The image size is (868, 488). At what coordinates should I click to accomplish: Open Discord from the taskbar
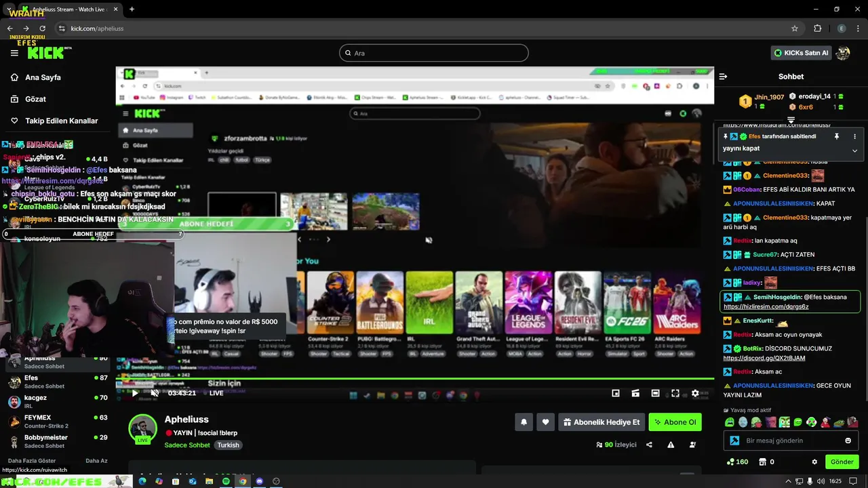tap(259, 481)
